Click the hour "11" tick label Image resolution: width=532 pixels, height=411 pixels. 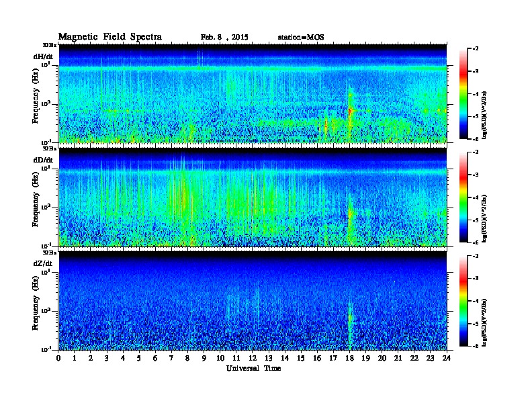point(236,359)
